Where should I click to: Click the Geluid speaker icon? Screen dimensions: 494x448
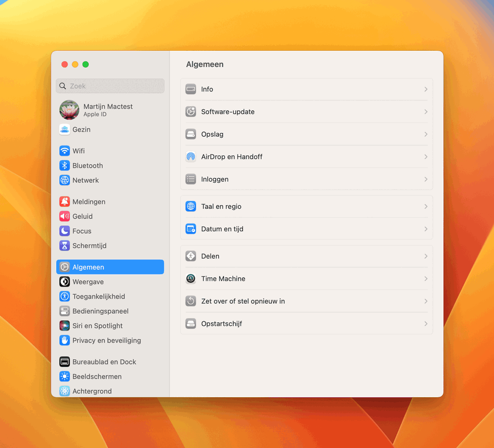tap(65, 216)
